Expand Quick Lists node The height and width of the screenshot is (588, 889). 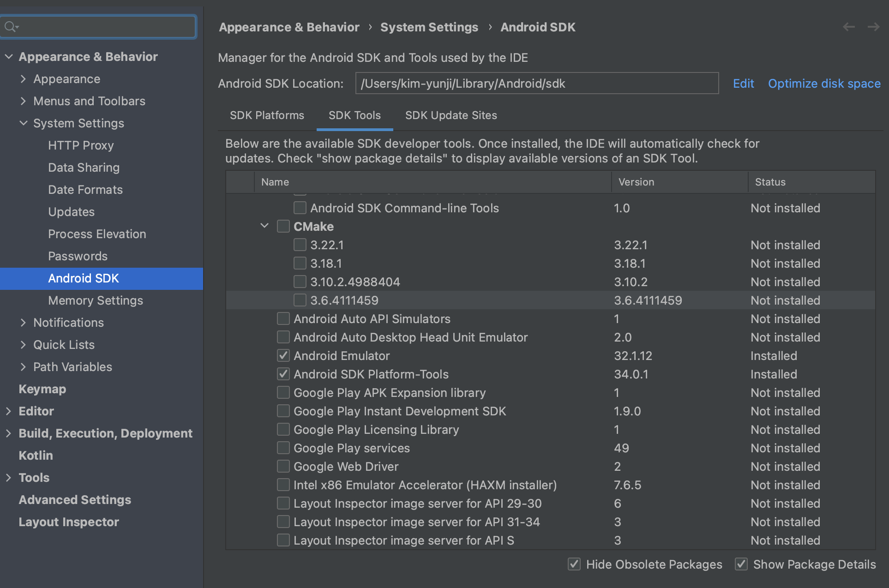(24, 345)
